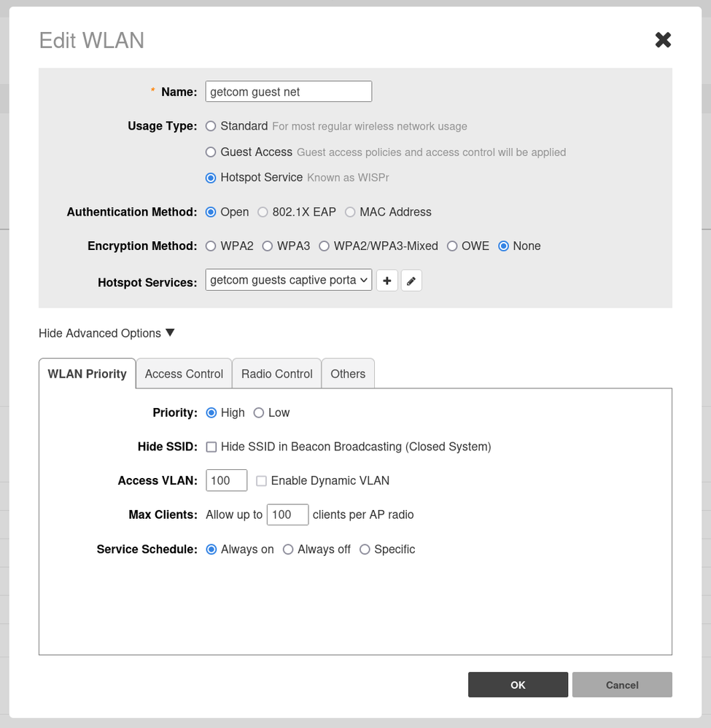Image resolution: width=711 pixels, height=728 pixels.
Task: Click the WLAN Name input field
Action: [x=289, y=92]
